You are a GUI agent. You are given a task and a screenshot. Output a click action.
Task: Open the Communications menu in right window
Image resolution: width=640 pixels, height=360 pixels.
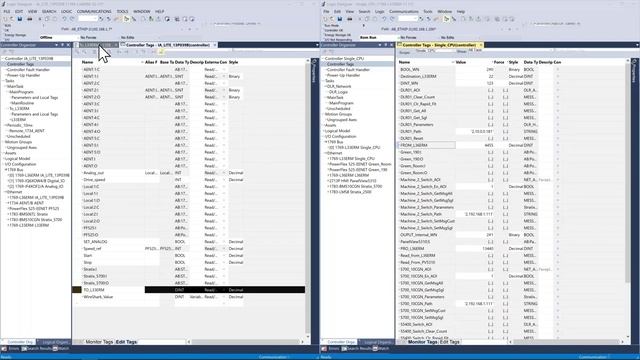point(404,11)
